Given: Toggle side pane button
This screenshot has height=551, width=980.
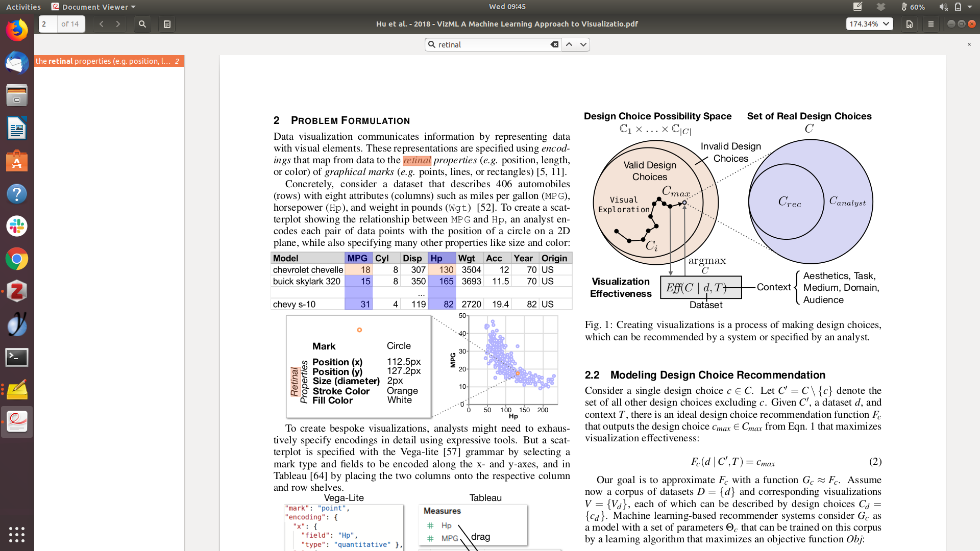Looking at the screenshot, I should (167, 24).
